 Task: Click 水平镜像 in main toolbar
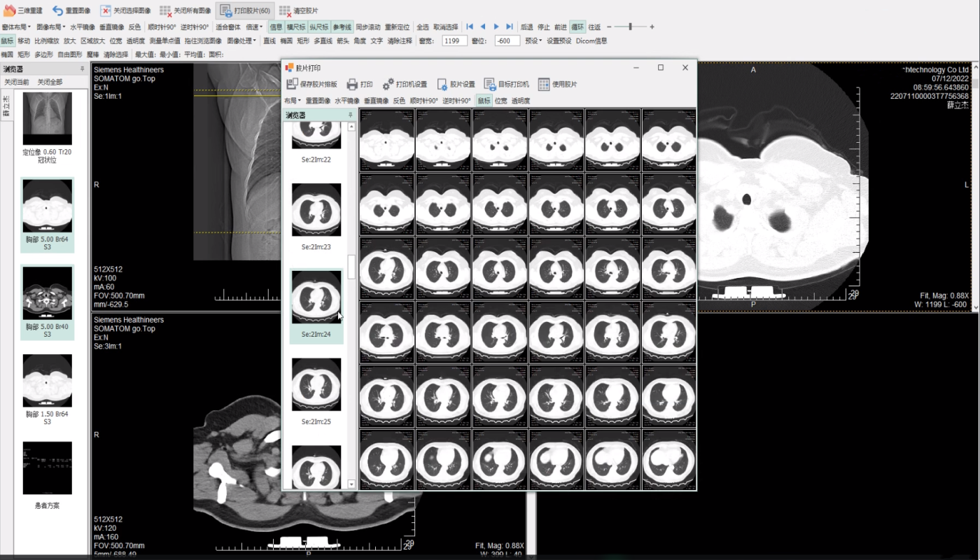click(83, 27)
